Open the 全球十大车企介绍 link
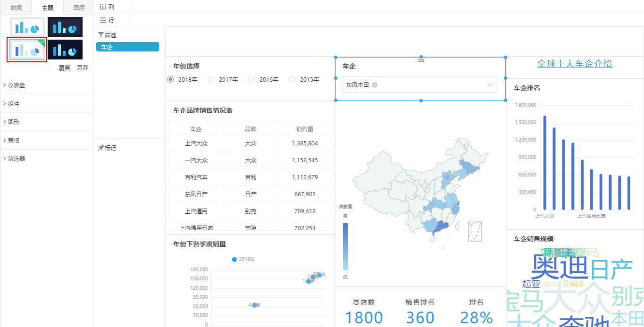644x327 pixels. coord(575,64)
